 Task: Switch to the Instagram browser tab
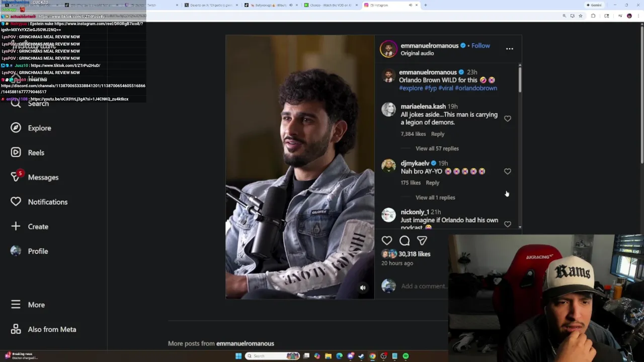click(387, 5)
